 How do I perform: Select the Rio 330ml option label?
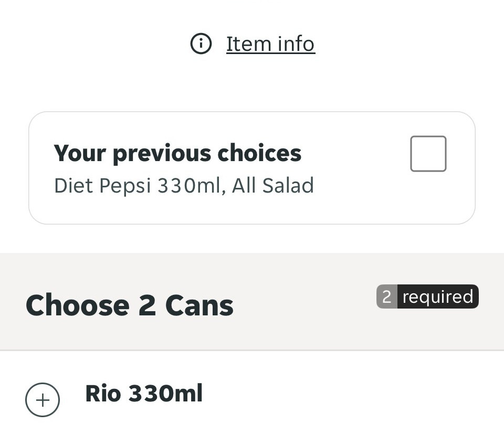144,394
